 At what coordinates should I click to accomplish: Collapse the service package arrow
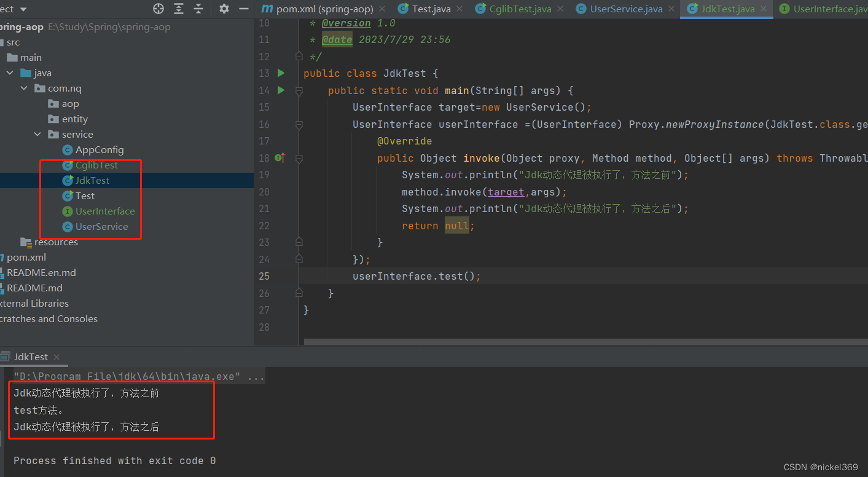coord(37,135)
